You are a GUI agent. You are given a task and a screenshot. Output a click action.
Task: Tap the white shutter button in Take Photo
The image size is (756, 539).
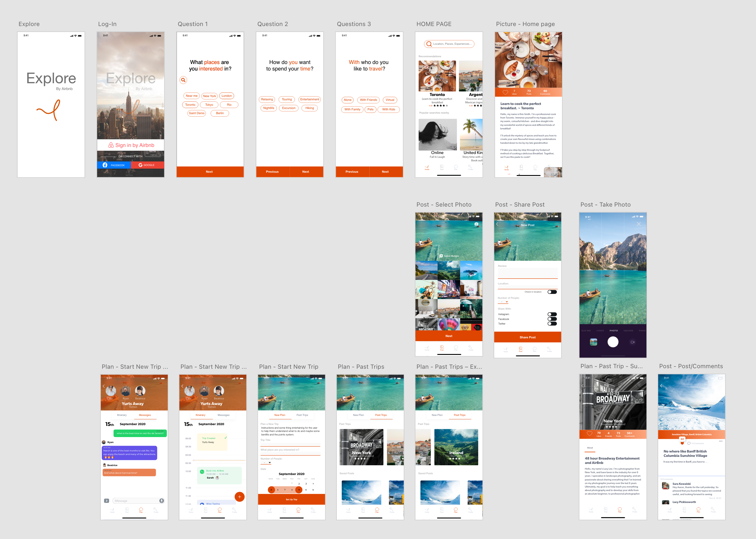613,342
